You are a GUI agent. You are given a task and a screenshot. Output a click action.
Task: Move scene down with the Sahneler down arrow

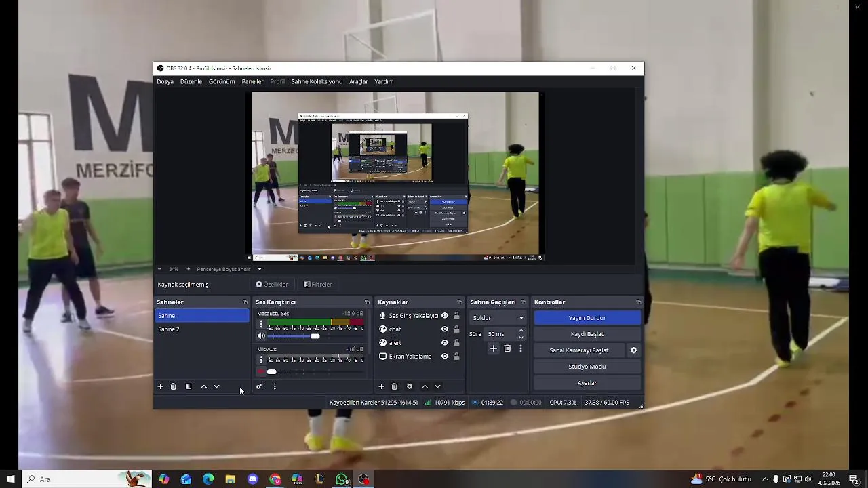[216, 386]
